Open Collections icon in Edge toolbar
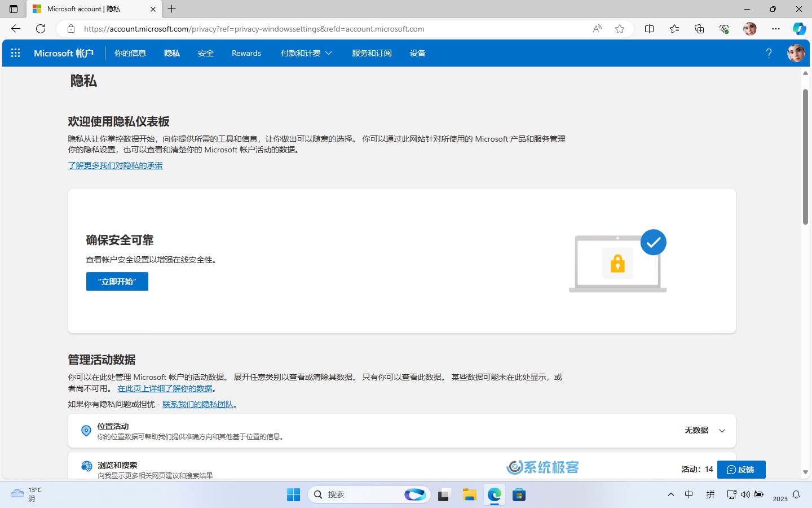This screenshot has width=812, height=508. coord(699,29)
